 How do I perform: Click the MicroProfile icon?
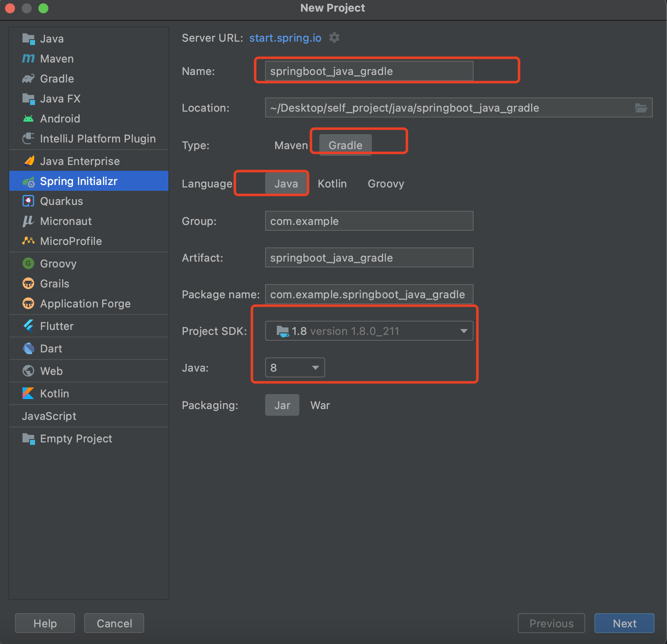click(x=28, y=241)
